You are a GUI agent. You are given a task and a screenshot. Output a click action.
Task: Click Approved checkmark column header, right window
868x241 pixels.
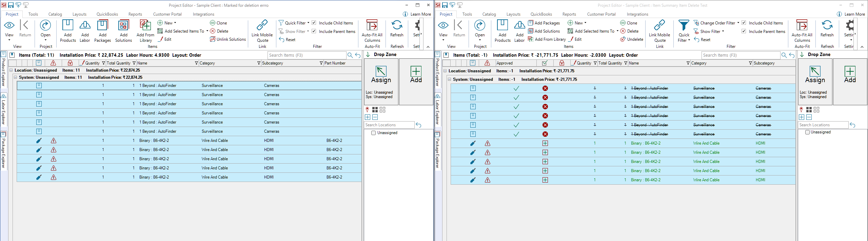545,63
